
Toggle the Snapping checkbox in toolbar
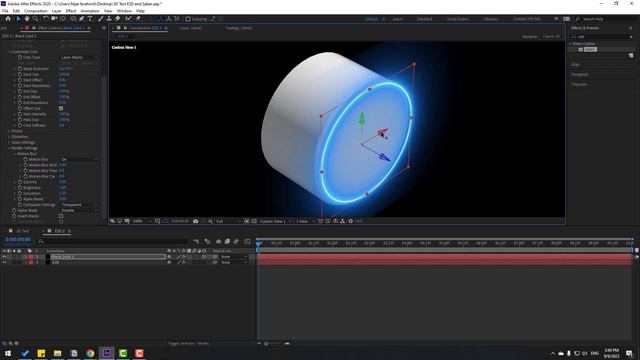[x=188, y=19]
